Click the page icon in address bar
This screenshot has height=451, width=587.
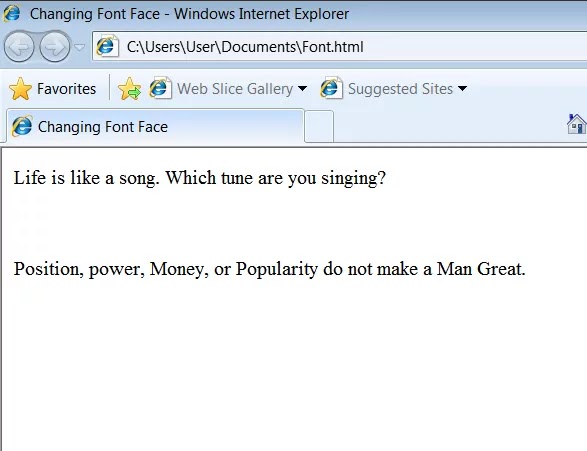coord(107,46)
